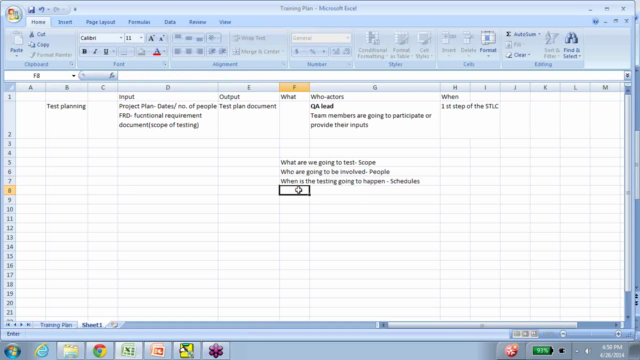
Task: Open the font size dropdown
Action: tap(141, 38)
